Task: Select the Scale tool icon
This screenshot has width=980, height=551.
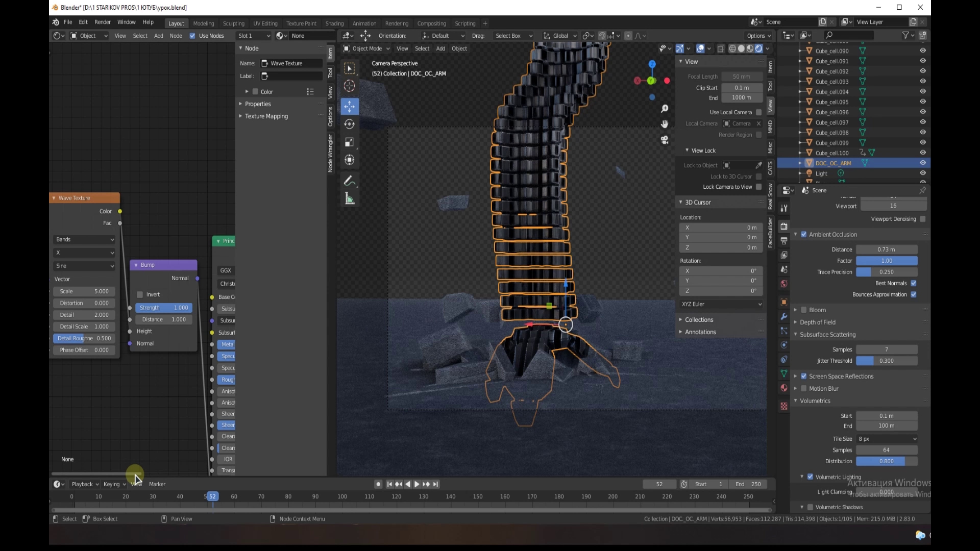Action: pos(350,142)
